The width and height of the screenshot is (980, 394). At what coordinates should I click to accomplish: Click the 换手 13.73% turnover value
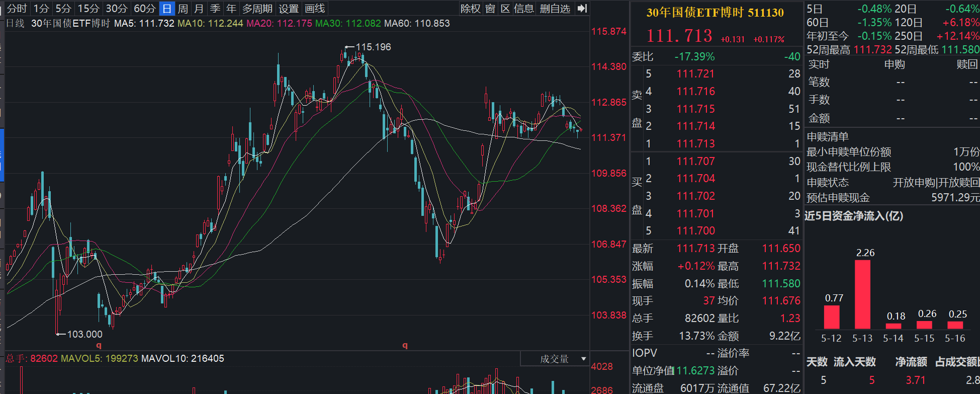(x=697, y=336)
